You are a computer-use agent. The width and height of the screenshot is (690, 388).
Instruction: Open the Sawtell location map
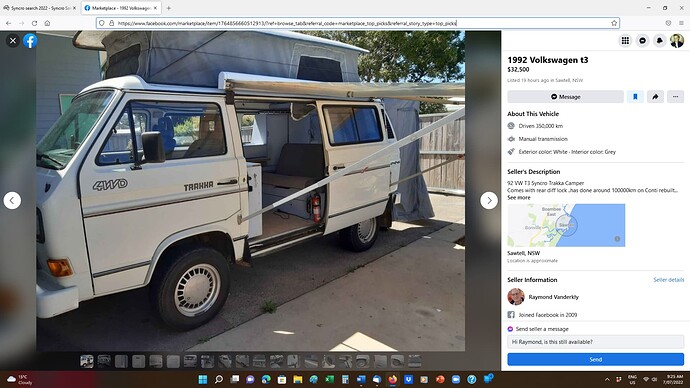pos(566,225)
